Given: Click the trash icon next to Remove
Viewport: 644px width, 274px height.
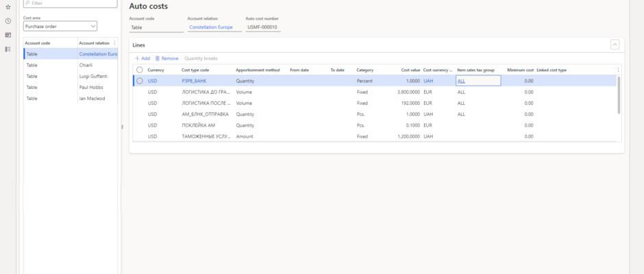Looking at the screenshot, I should (158, 58).
